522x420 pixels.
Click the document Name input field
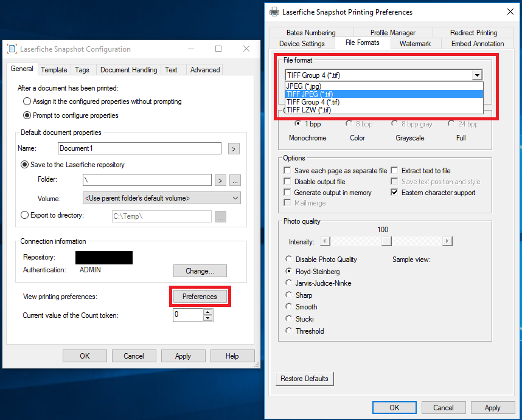139,148
